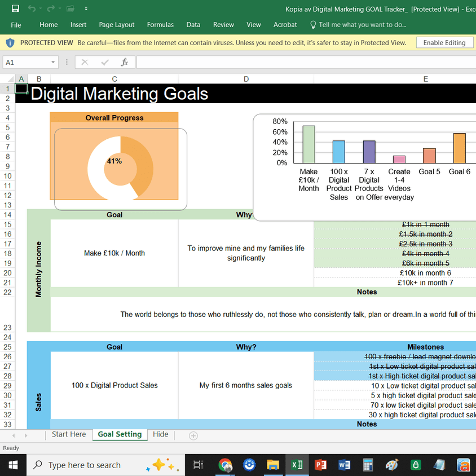This screenshot has width=476, height=476.
Task: Open PowerPoint from the taskbar
Action: coord(320,465)
